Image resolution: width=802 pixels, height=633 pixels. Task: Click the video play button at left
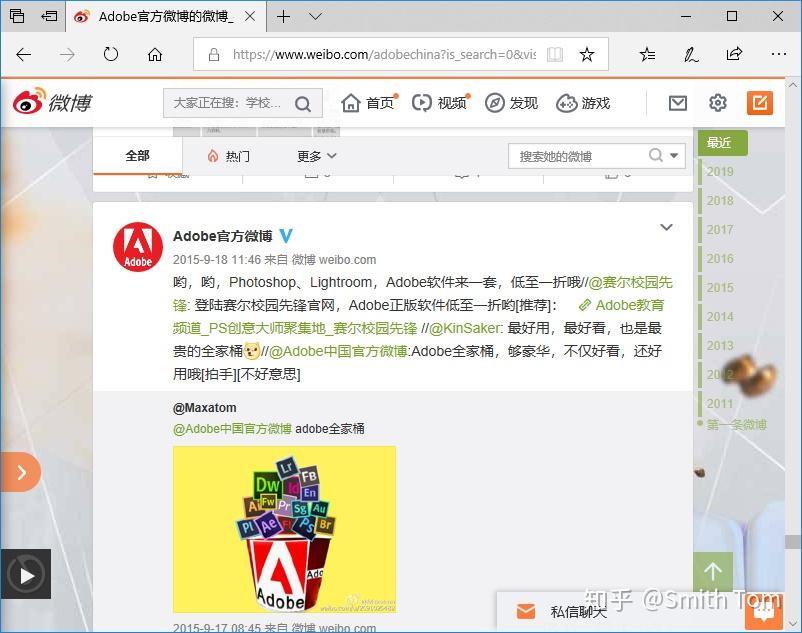(x=26, y=574)
